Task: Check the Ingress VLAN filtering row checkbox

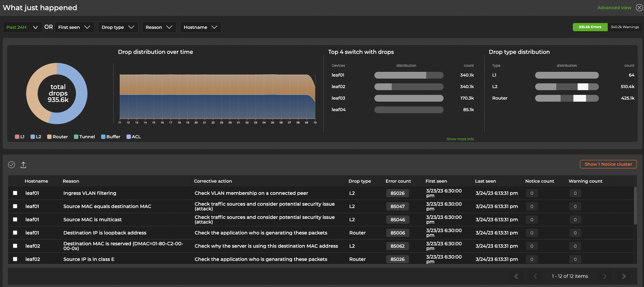Action: point(15,193)
